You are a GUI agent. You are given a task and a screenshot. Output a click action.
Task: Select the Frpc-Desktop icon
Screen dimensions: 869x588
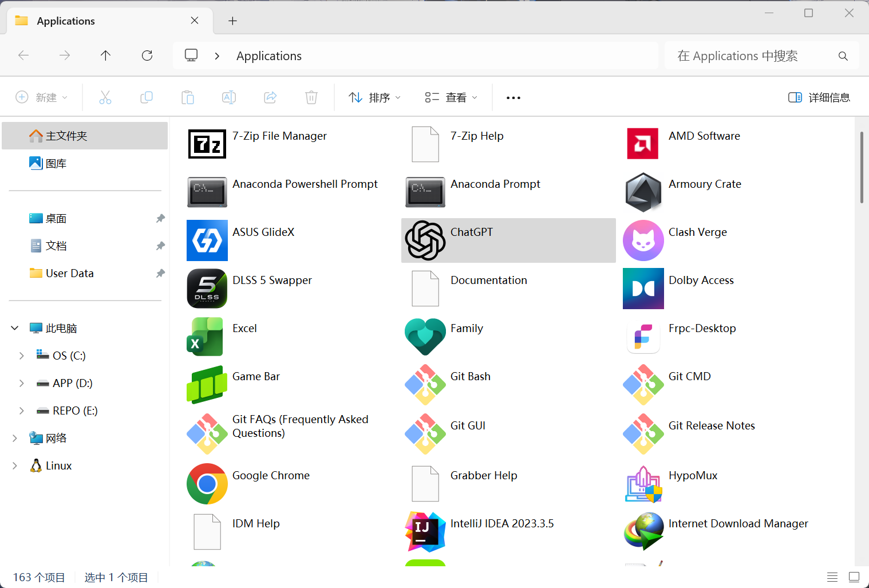click(x=643, y=337)
